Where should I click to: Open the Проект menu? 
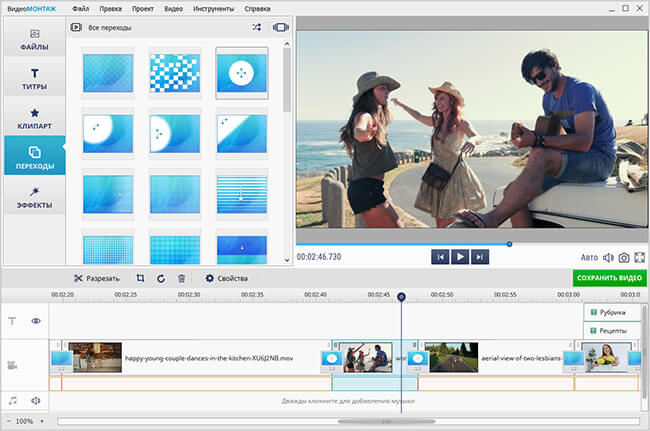(141, 8)
